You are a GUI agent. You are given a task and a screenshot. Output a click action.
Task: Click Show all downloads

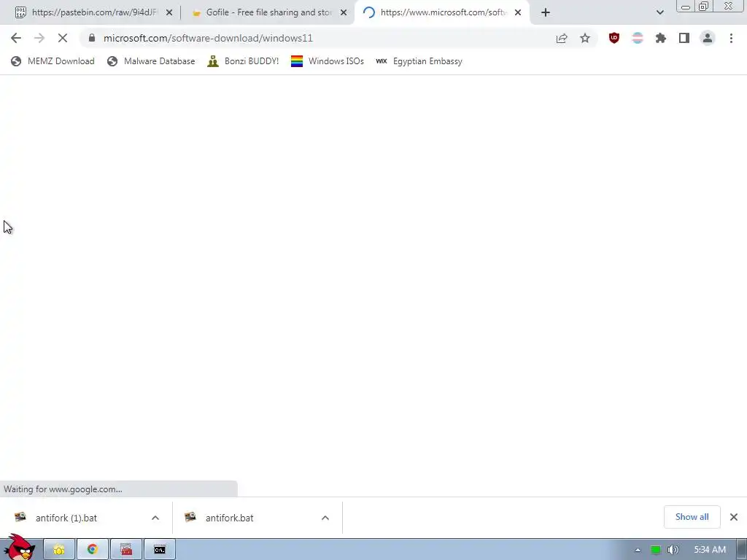692,517
